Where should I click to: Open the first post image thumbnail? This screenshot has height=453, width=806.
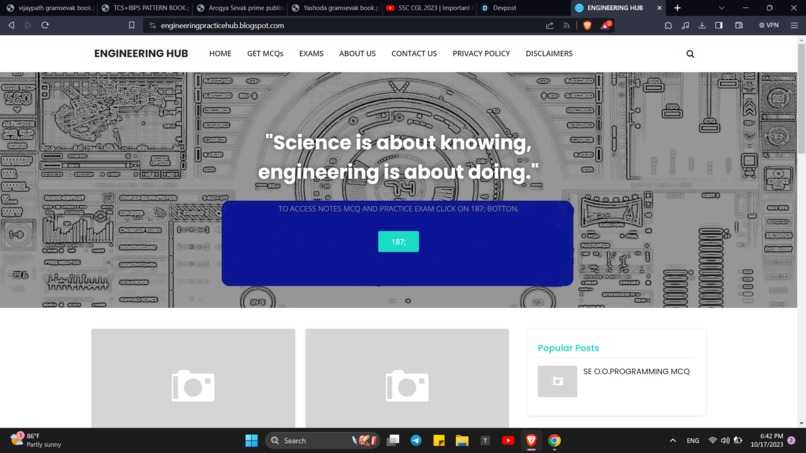pos(193,378)
